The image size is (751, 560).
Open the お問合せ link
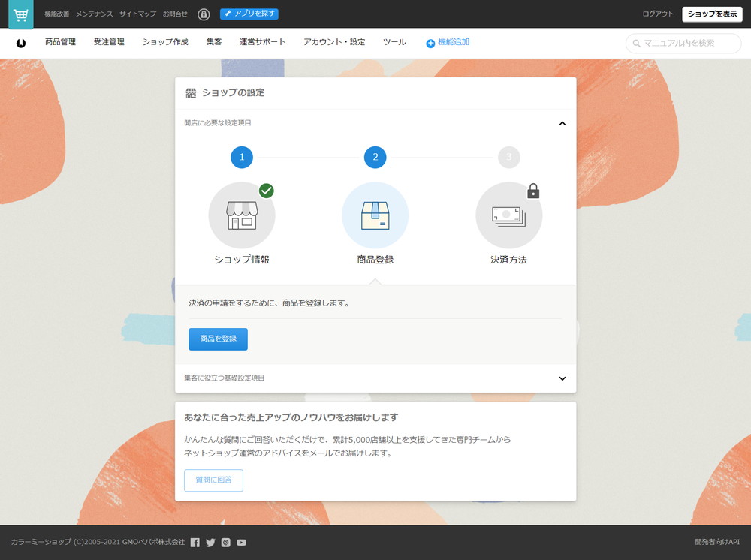(175, 14)
